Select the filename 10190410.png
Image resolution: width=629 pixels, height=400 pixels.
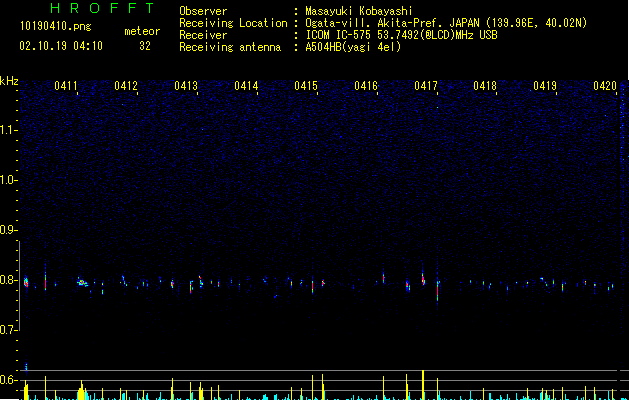56,27
